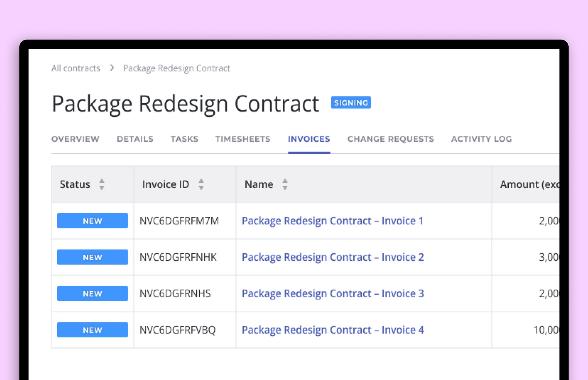Click NEW badge for invoice NVC6DGFRFVBQ

(x=92, y=330)
